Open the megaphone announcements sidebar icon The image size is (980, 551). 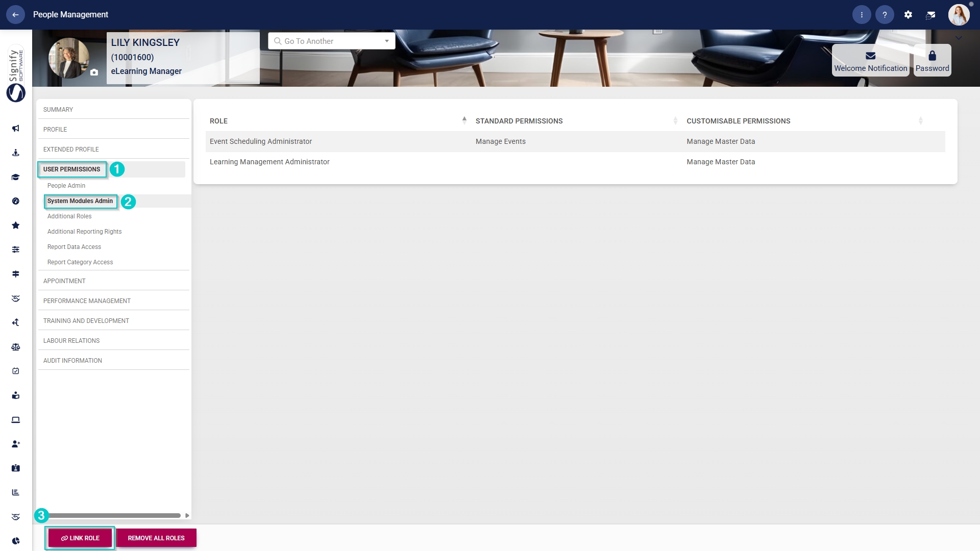tap(16, 128)
